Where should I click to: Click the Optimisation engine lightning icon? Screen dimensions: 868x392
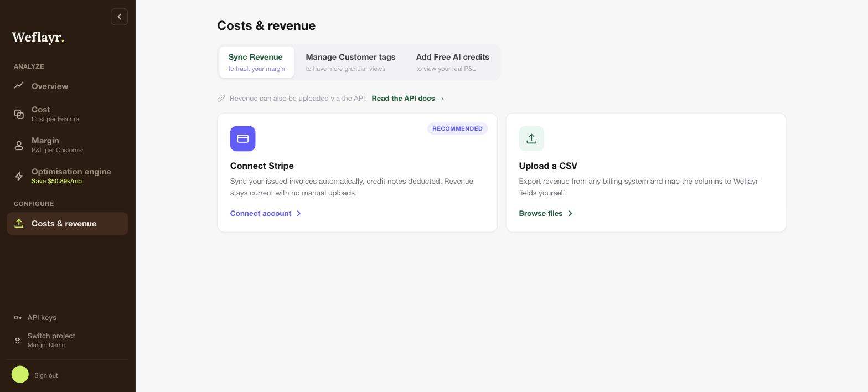pyautogui.click(x=19, y=176)
